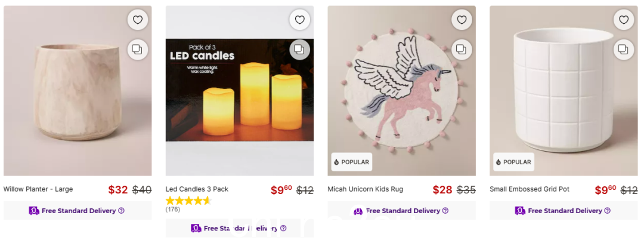Open delivery info icon under Small Embossed Grid Pot

coord(607,211)
